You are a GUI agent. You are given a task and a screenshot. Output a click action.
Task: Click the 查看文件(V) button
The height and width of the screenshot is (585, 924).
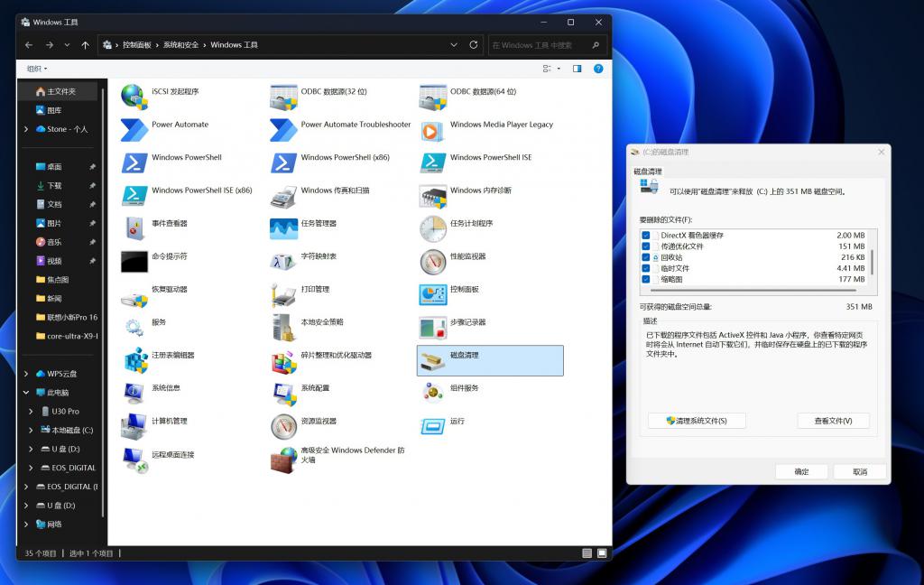(833, 420)
